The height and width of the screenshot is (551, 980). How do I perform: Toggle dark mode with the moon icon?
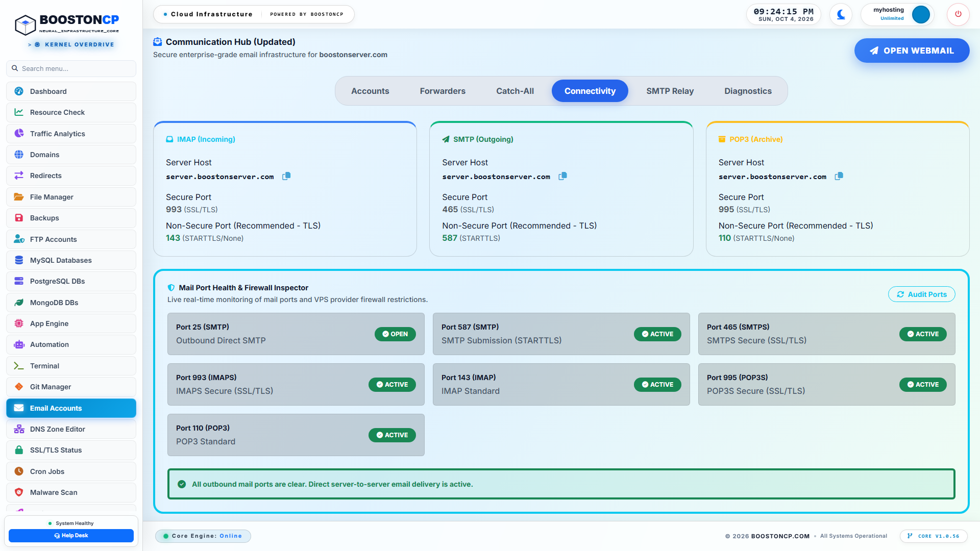click(841, 14)
